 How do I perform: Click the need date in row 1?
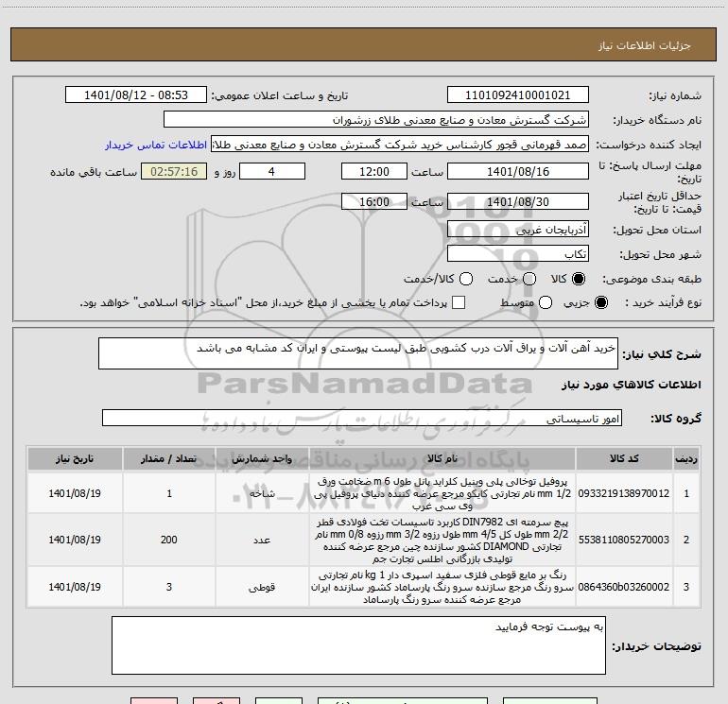coord(75,493)
